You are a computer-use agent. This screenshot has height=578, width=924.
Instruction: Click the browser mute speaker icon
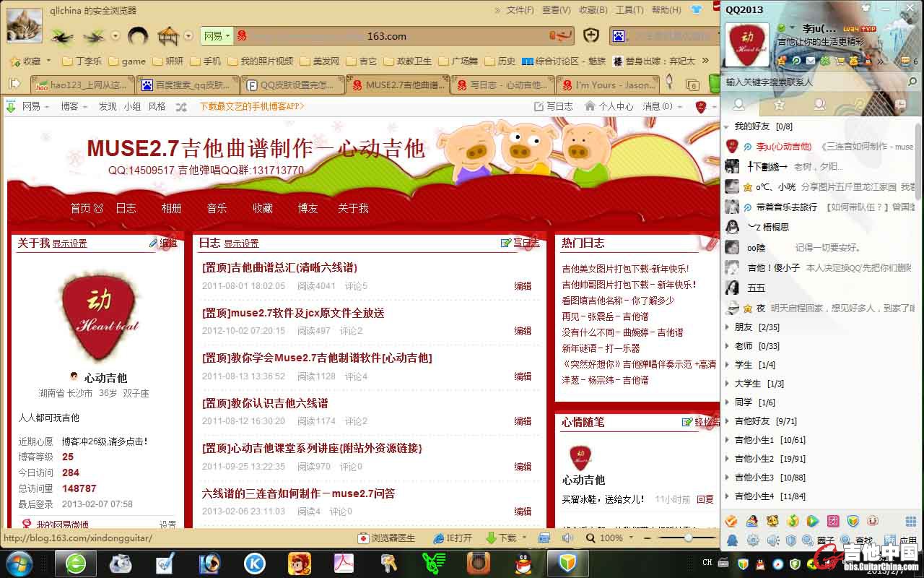[x=567, y=538]
